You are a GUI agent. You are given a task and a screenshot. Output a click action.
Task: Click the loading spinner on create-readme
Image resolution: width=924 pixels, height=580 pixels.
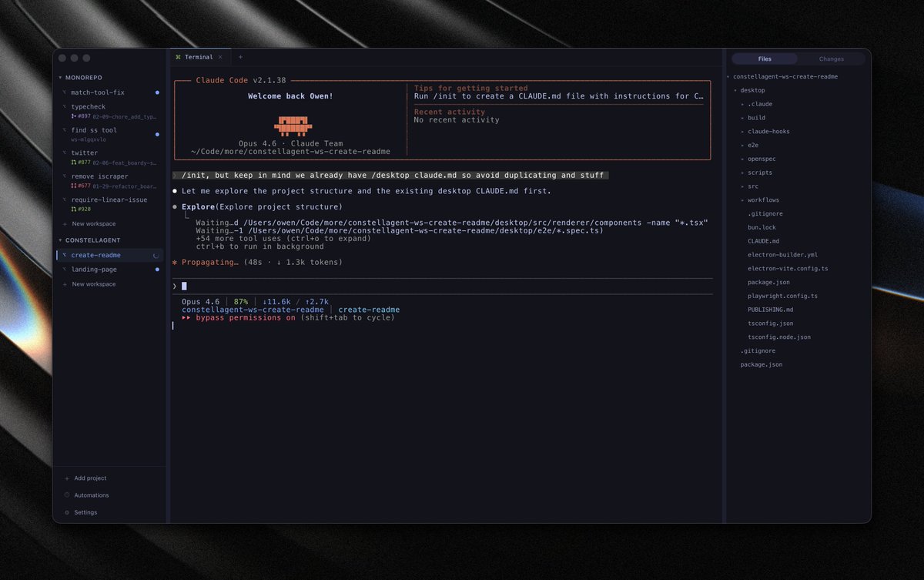click(x=157, y=255)
